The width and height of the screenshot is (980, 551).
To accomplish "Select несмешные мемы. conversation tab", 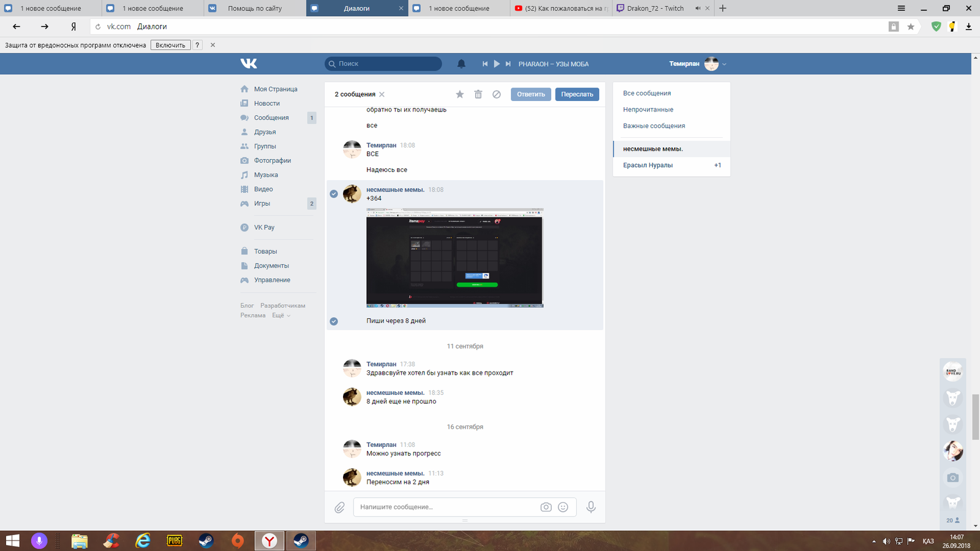I will pyautogui.click(x=671, y=149).
